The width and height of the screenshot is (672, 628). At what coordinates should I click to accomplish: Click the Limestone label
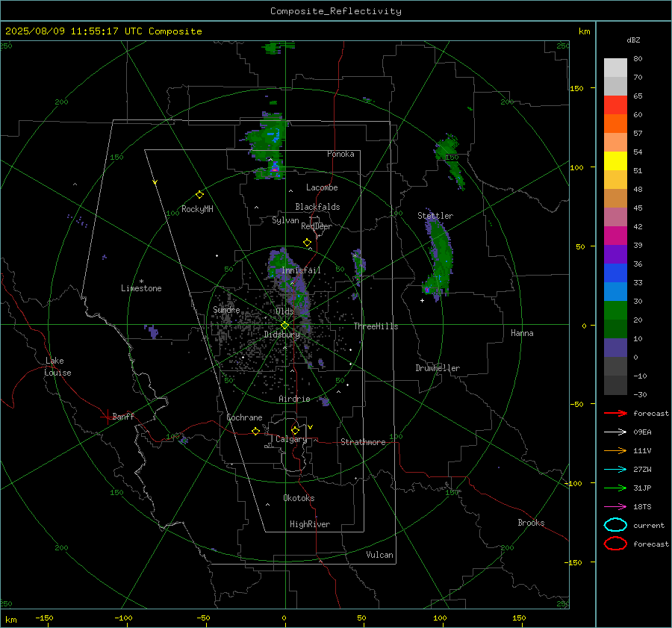point(141,288)
